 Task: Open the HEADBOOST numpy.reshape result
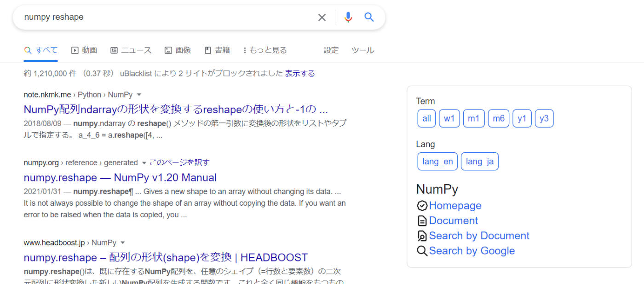pyautogui.click(x=166, y=257)
